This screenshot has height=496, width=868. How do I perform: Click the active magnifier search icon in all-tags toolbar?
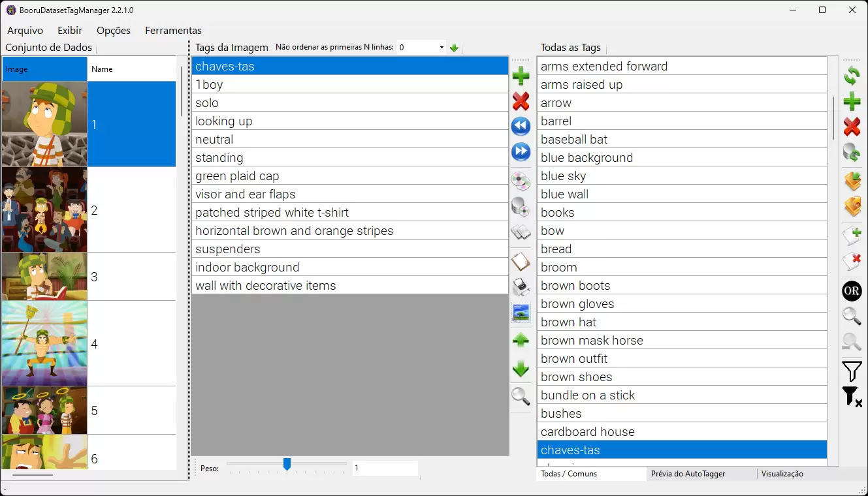pos(852,317)
